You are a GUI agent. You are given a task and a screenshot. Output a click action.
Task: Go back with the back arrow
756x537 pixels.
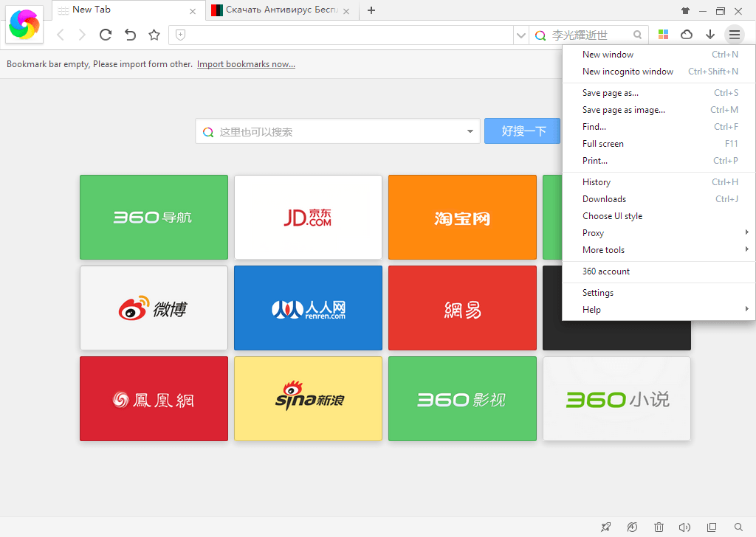61,35
